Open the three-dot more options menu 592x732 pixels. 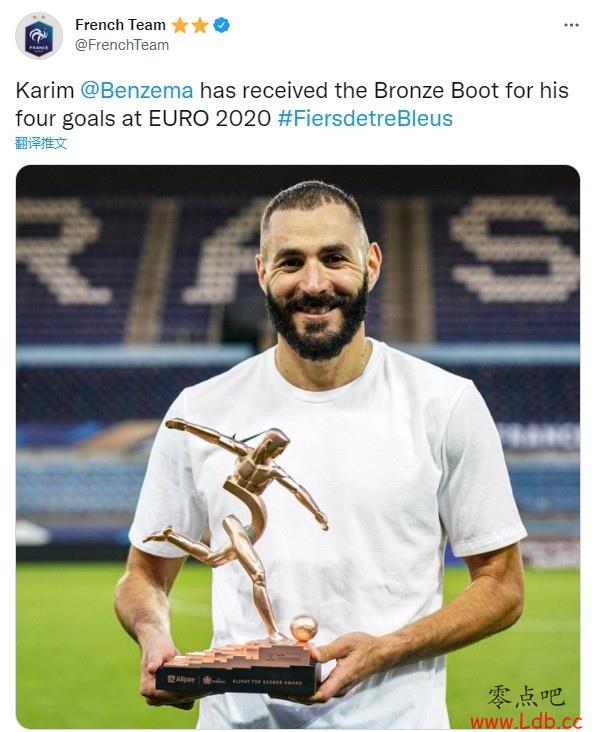pyautogui.click(x=571, y=25)
